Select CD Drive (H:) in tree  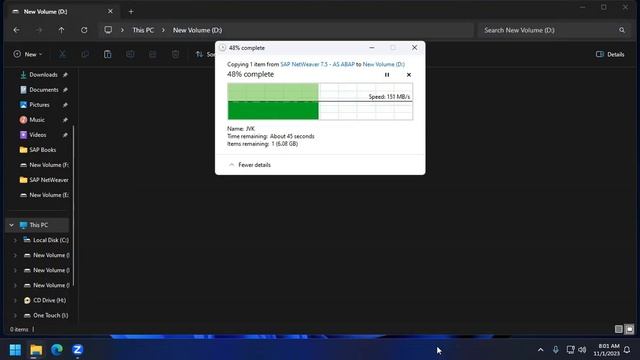[x=45, y=300]
